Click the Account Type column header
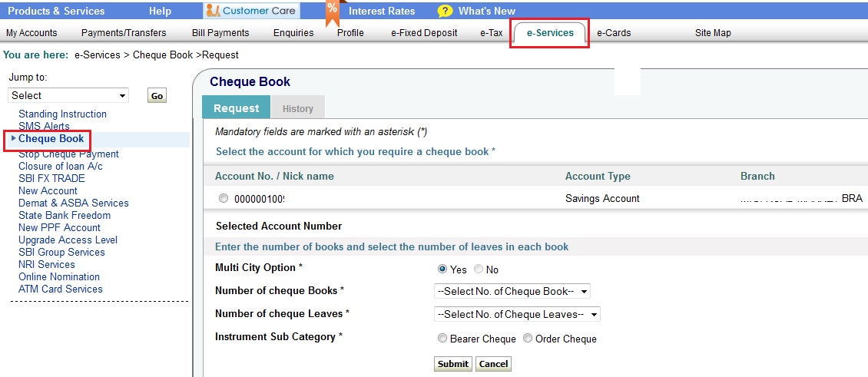The image size is (868, 377). 598,177
